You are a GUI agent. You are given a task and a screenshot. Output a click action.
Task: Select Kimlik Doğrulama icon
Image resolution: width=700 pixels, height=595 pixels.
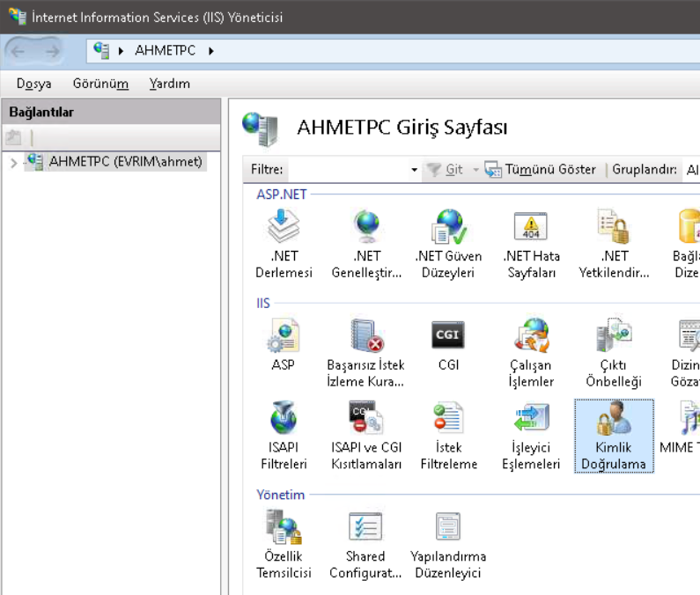coord(614,436)
